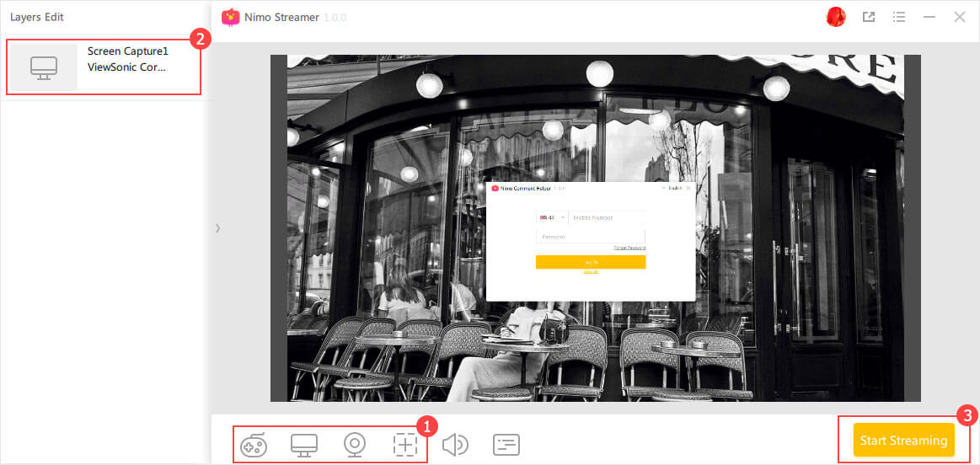Click the Screen Capture1 monitor thumbnail
The width and height of the screenshot is (980, 465).
44,67
